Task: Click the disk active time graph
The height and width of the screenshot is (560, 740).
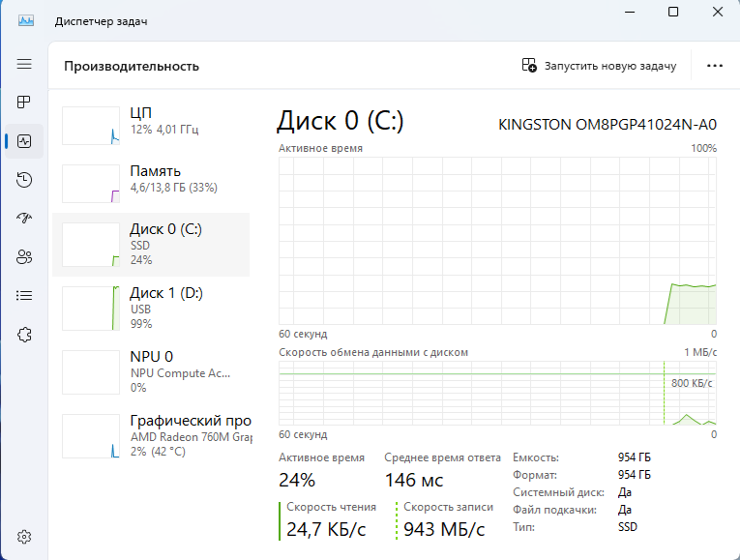Action: click(x=497, y=240)
